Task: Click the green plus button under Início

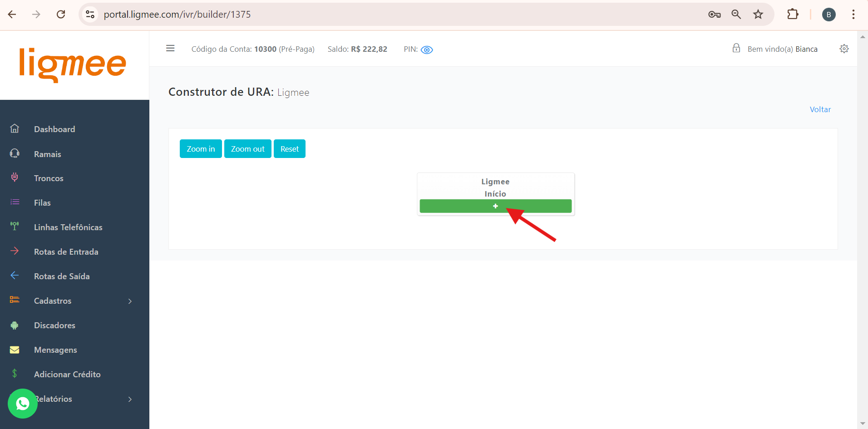Action: point(495,206)
